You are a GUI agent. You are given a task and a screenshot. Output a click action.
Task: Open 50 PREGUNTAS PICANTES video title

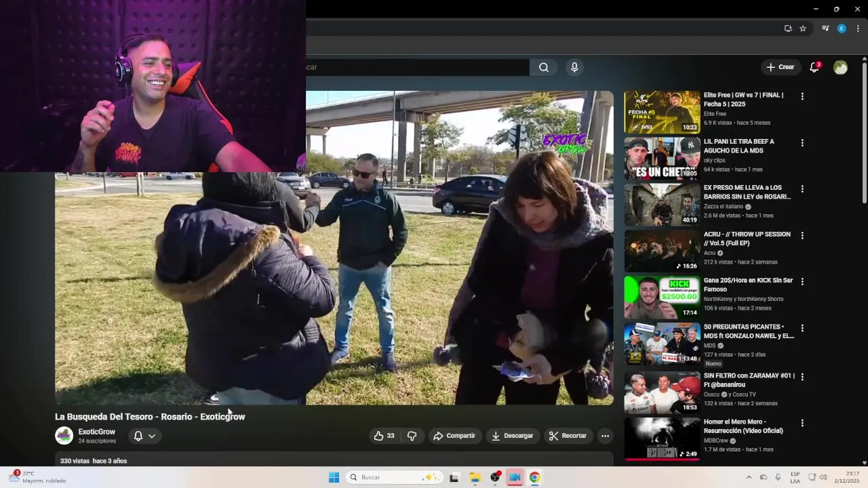click(749, 331)
